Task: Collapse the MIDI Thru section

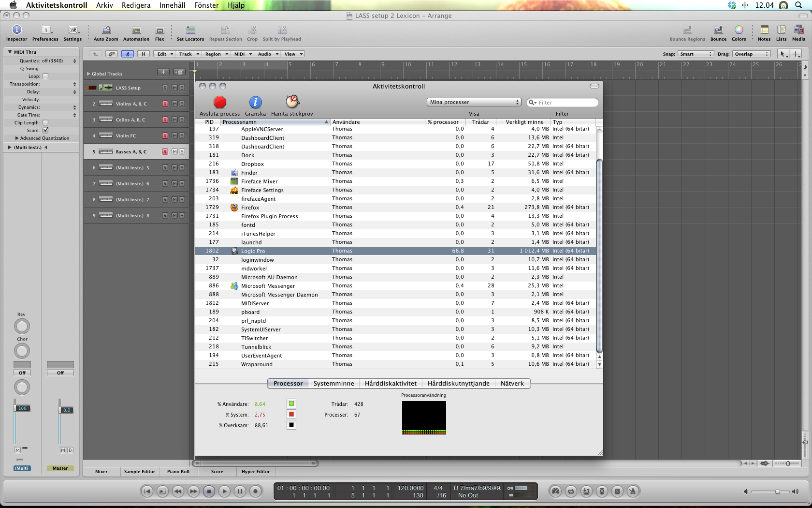Action: pos(10,52)
